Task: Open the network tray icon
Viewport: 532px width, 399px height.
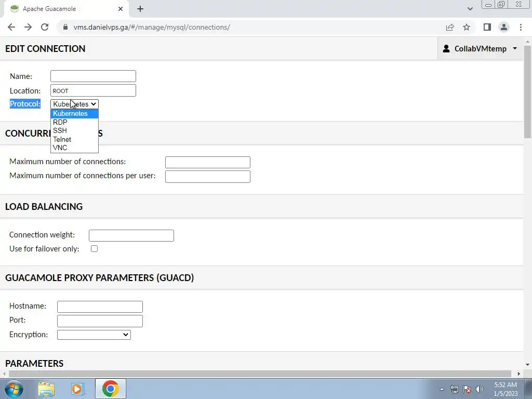Action: point(454,389)
